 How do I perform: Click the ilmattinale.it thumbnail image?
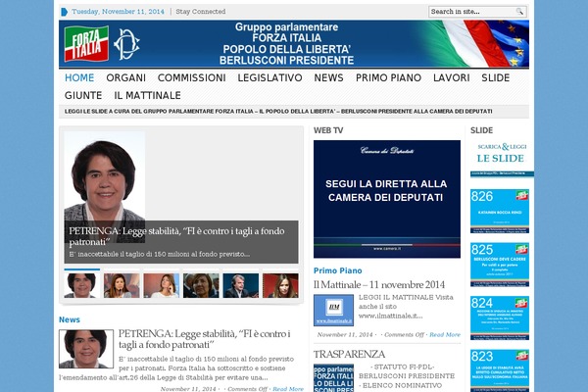click(x=334, y=311)
